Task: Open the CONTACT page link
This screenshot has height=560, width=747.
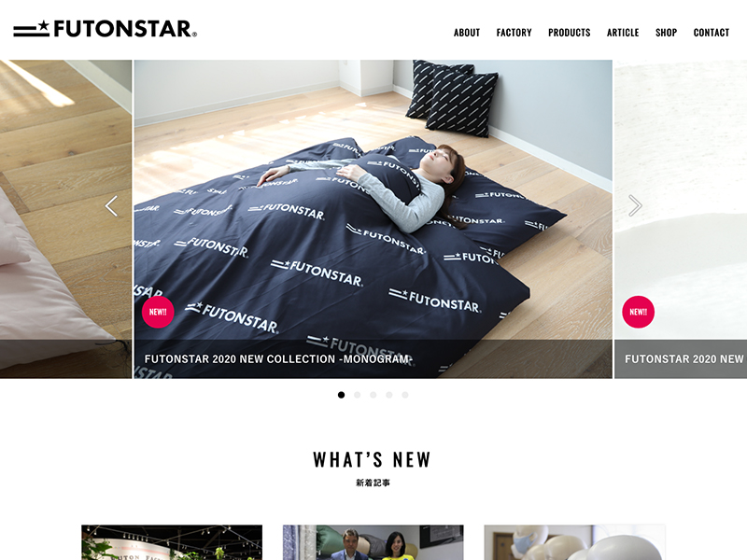Action: click(712, 33)
